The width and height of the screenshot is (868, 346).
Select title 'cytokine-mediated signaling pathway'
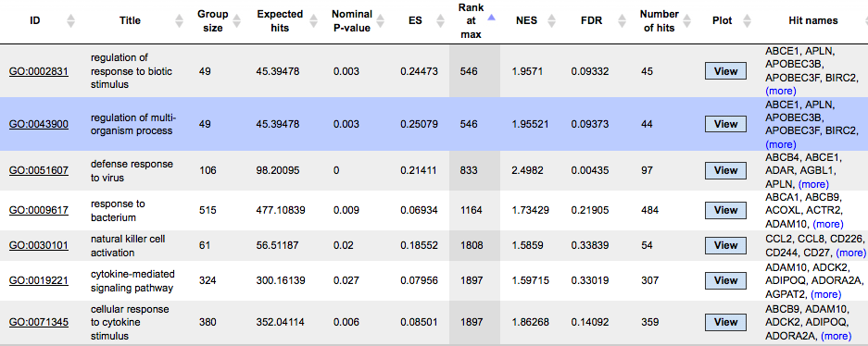pyautogui.click(x=132, y=281)
